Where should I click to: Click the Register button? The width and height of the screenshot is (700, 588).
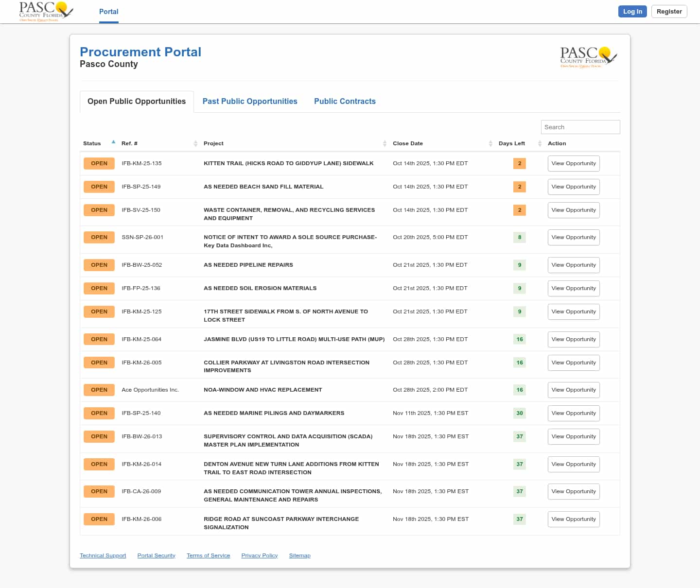(669, 12)
